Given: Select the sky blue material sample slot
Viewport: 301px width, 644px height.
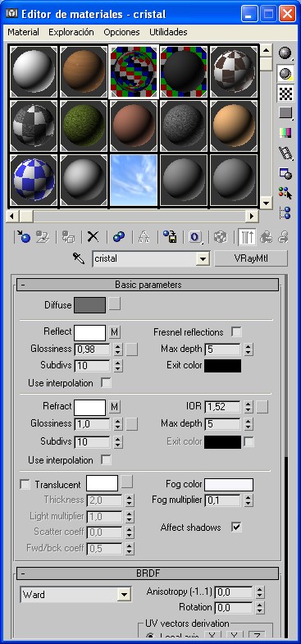Looking at the screenshot, I should coord(134,180).
